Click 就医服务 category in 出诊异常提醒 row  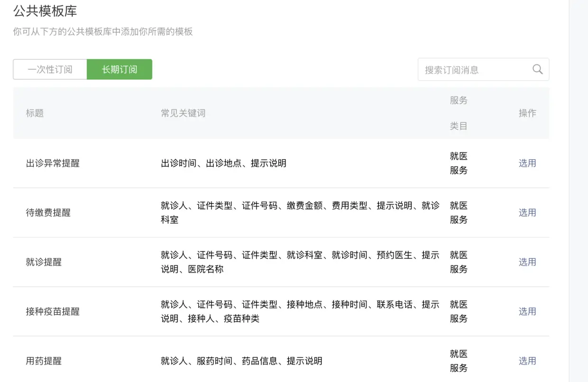pos(459,163)
